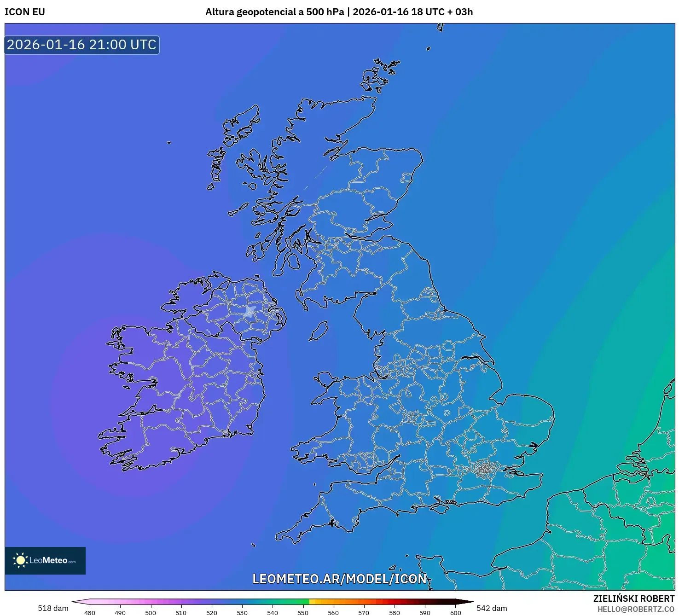The height and width of the screenshot is (616, 679).
Task: Open the LEOMETEO.AR/MODEL/ICON watermark link
Action: point(339,579)
